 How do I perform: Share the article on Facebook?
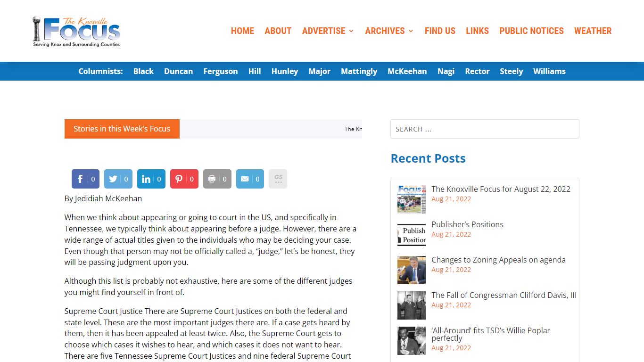85,179
